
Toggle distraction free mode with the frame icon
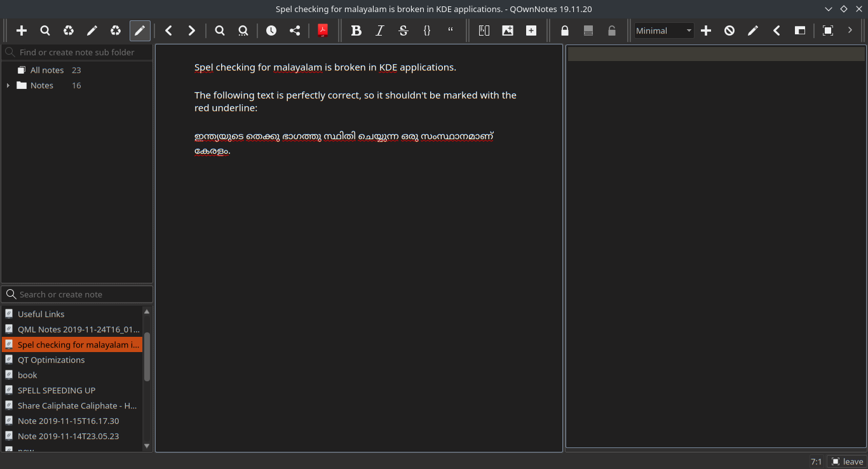click(828, 31)
